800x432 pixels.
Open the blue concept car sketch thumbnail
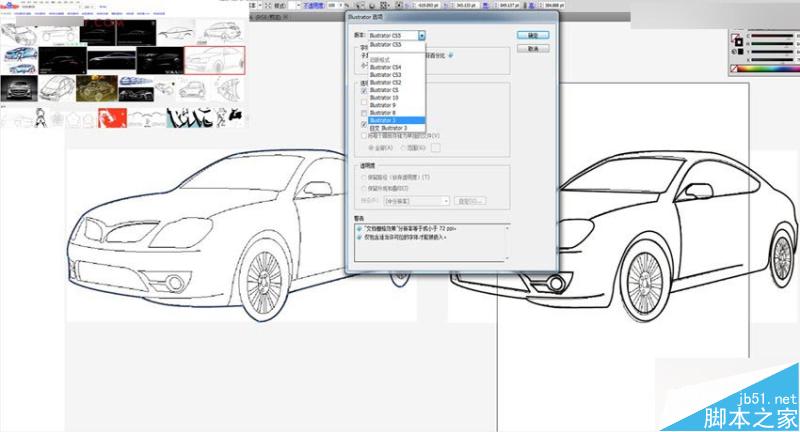coord(19,60)
